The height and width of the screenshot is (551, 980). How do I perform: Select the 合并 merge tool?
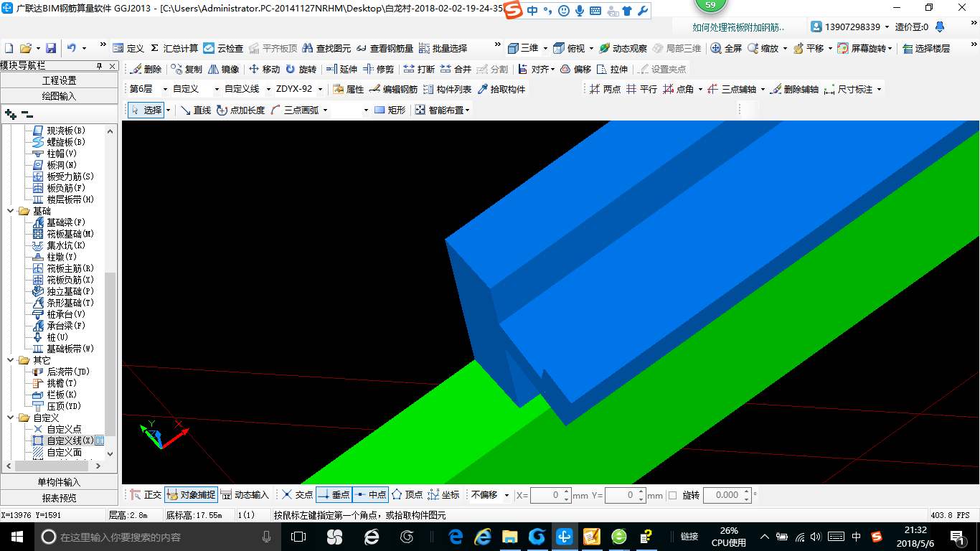(456, 69)
